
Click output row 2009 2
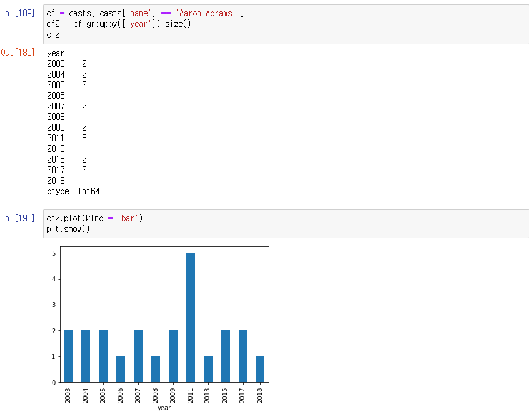click(67, 128)
